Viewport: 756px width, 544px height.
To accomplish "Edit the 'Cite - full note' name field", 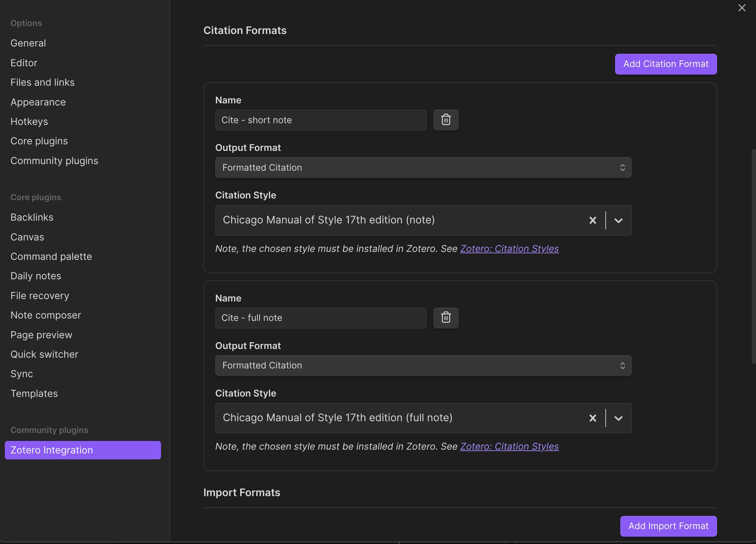I will coord(321,318).
